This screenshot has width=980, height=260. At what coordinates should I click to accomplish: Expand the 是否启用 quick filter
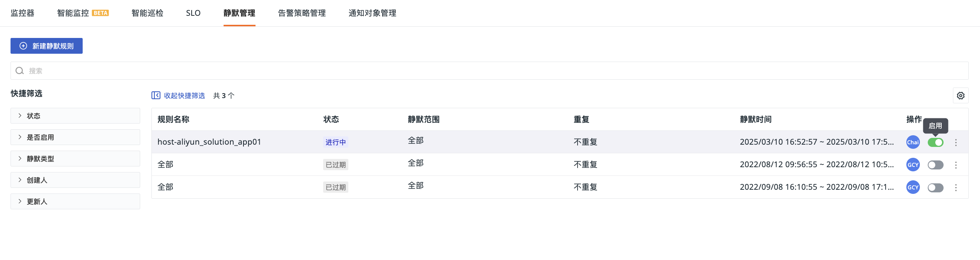(x=75, y=137)
